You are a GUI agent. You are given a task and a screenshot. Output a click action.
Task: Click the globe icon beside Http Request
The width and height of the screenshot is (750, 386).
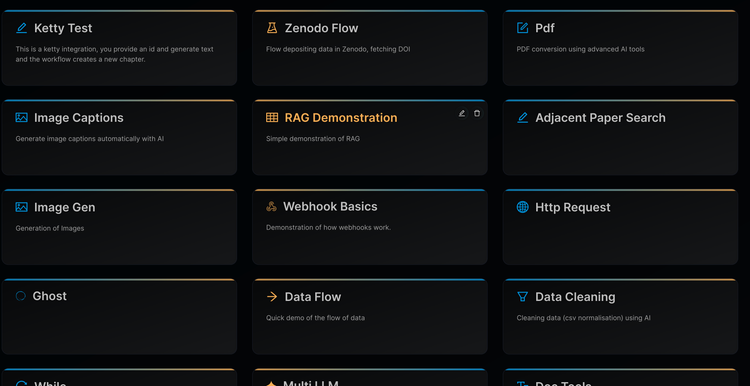tap(522, 207)
